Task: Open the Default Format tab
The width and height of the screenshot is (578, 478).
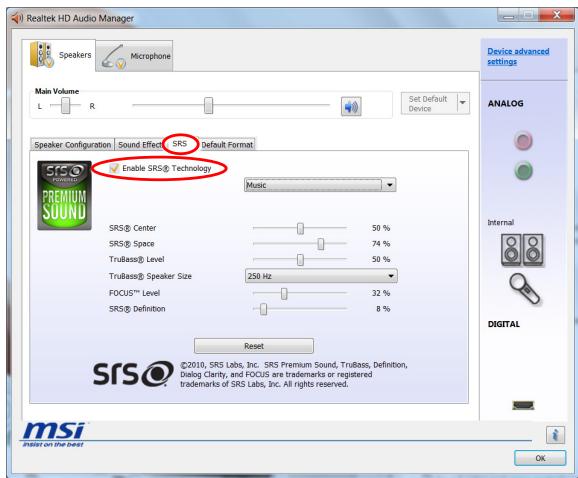Action: coord(227,145)
